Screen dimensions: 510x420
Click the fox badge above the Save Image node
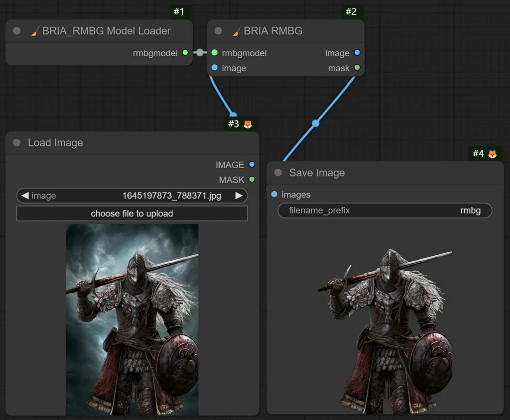(x=493, y=153)
